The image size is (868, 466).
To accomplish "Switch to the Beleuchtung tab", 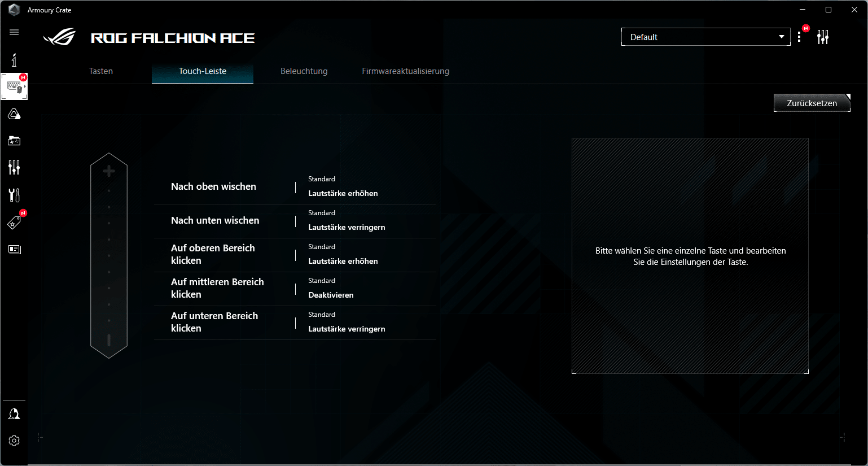I will point(304,71).
